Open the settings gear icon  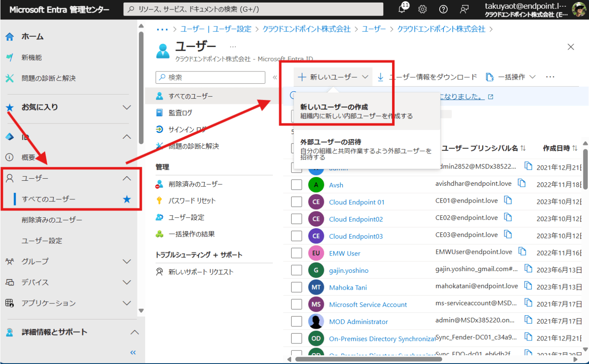422,9
